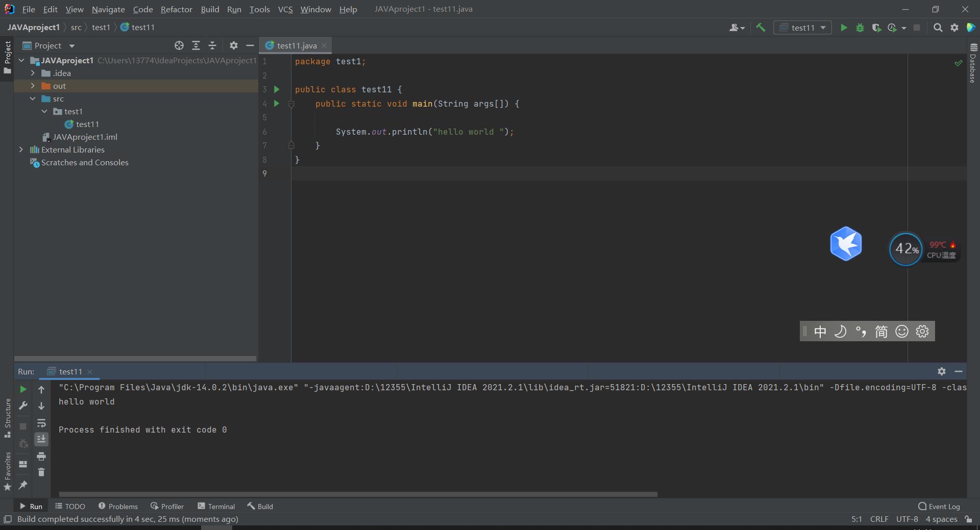This screenshot has height=530, width=980.
Task: Open test11 run configuration dropdown
Action: (x=802, y=28)
